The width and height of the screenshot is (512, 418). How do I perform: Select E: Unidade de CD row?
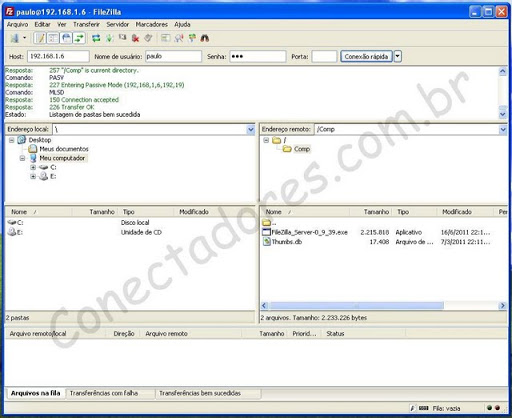pyautogui.click(x=129, y=232)
